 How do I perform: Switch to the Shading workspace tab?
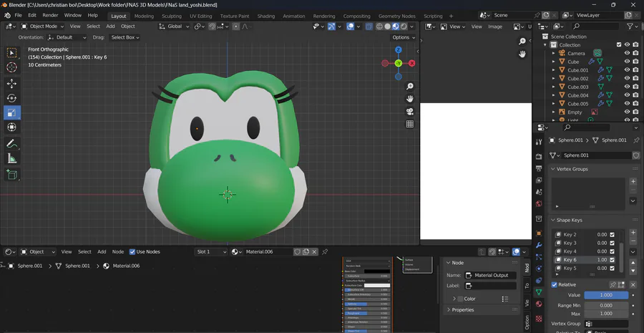tap(265, 16)
